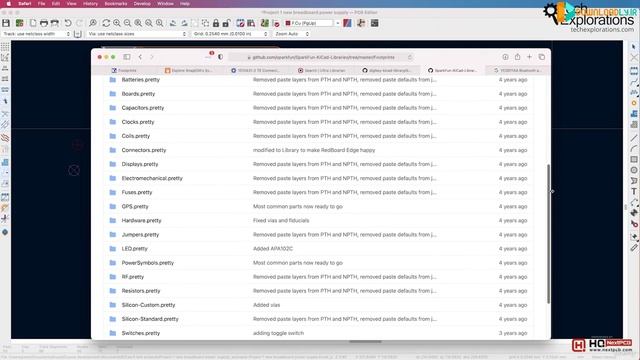The height and width of the screenshot is (360, 640).
Task: Open the Track width dropdown
Action: 36,34
